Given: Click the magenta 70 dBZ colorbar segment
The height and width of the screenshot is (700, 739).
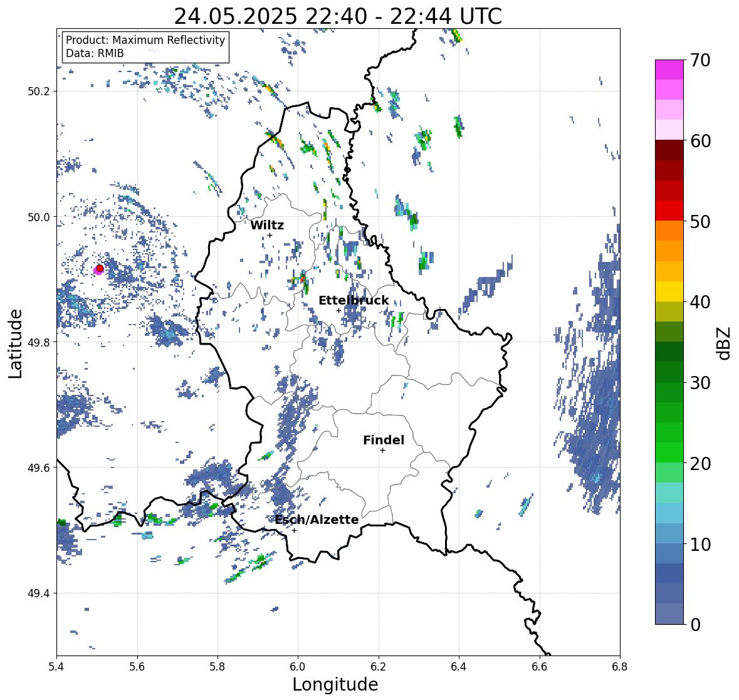Looking at the screenshot, I should point(669,70).
